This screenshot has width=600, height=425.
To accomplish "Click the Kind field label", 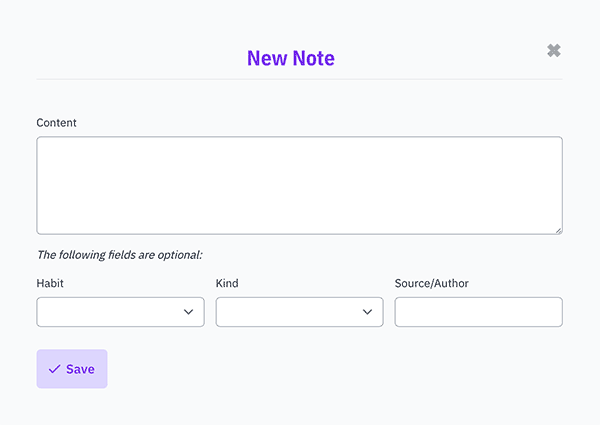I will [227, 283].
